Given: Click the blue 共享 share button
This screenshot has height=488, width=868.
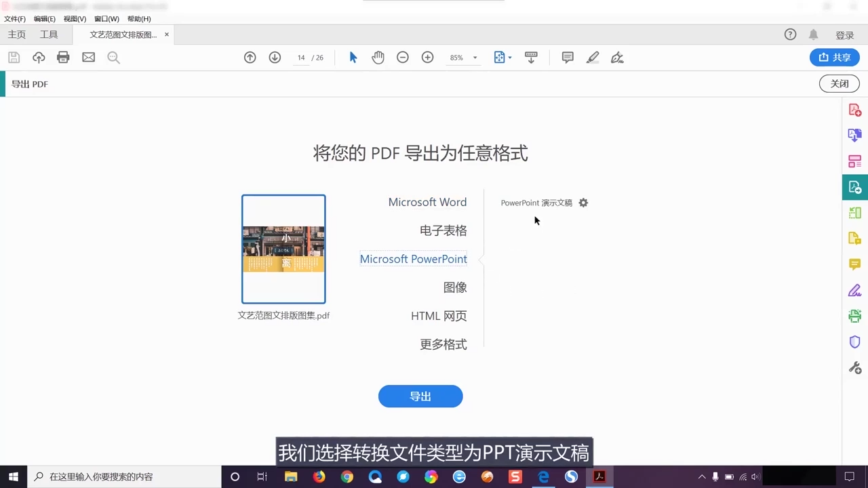Looking at the screenshot, I should click(x=835, y=58).
